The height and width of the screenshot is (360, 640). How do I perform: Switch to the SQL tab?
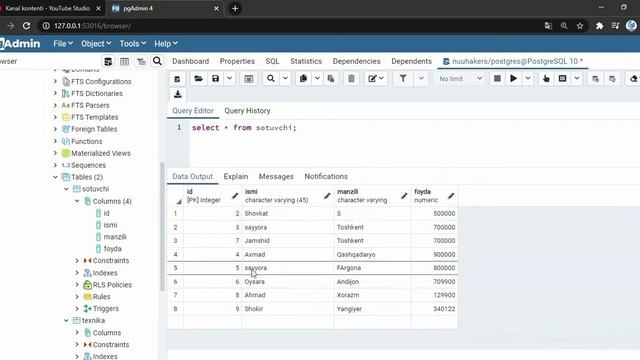(272, 61)
